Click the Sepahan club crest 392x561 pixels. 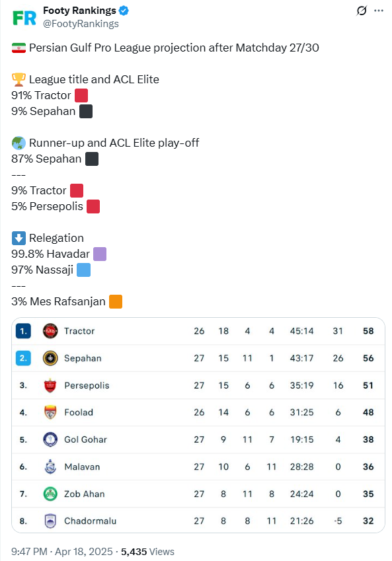50,358
